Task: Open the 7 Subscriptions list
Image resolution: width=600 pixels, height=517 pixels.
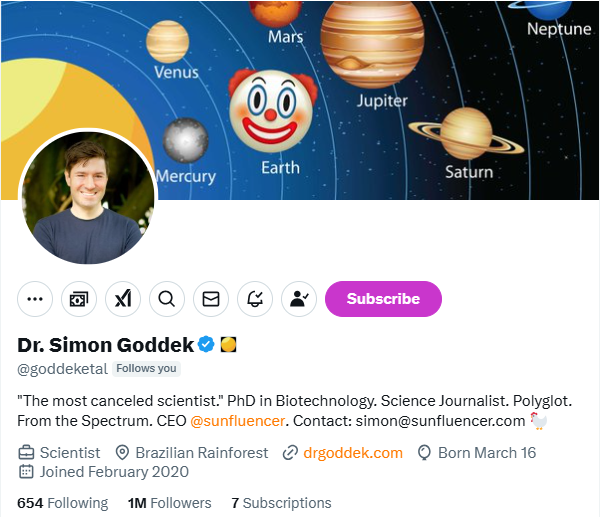Action: [281, 503]
